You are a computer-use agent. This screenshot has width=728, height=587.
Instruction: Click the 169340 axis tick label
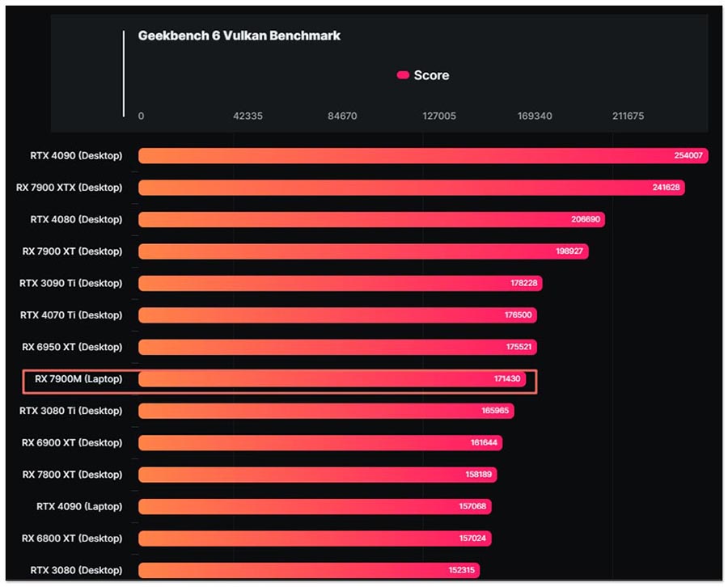click(x=535, y=116)
